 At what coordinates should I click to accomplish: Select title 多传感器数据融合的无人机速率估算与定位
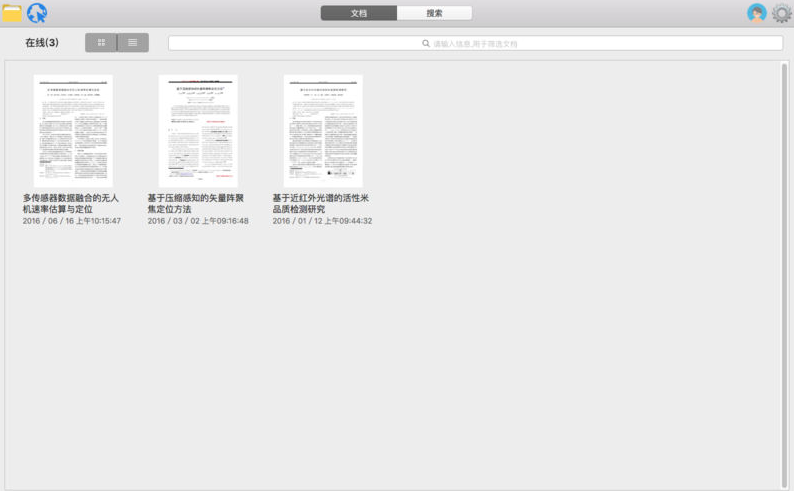point(70,203)
